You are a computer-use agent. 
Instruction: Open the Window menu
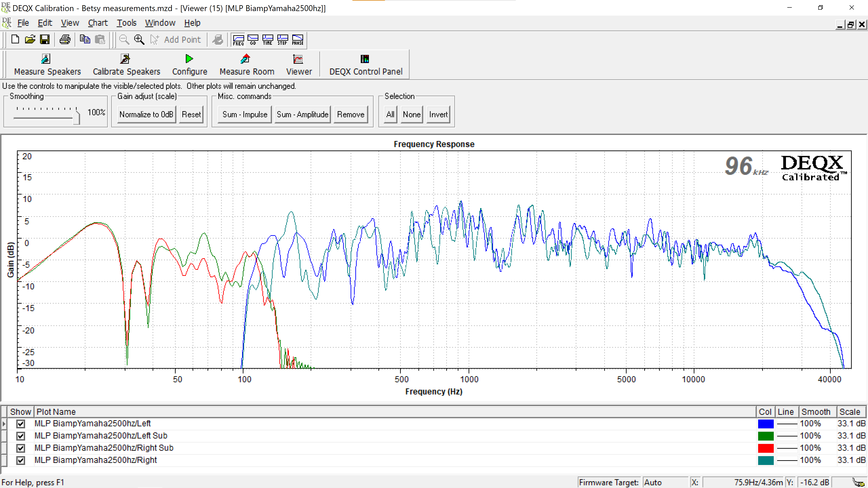160,23
